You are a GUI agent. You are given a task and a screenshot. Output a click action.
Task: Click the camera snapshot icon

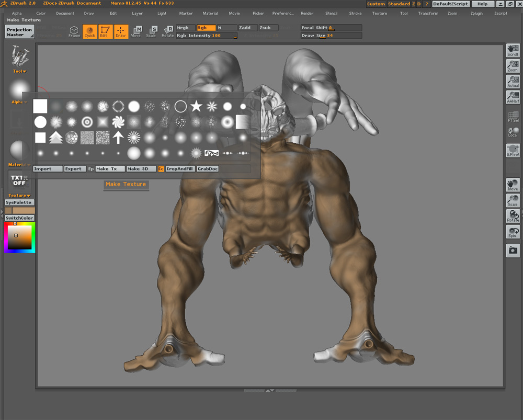click(513, 251)
